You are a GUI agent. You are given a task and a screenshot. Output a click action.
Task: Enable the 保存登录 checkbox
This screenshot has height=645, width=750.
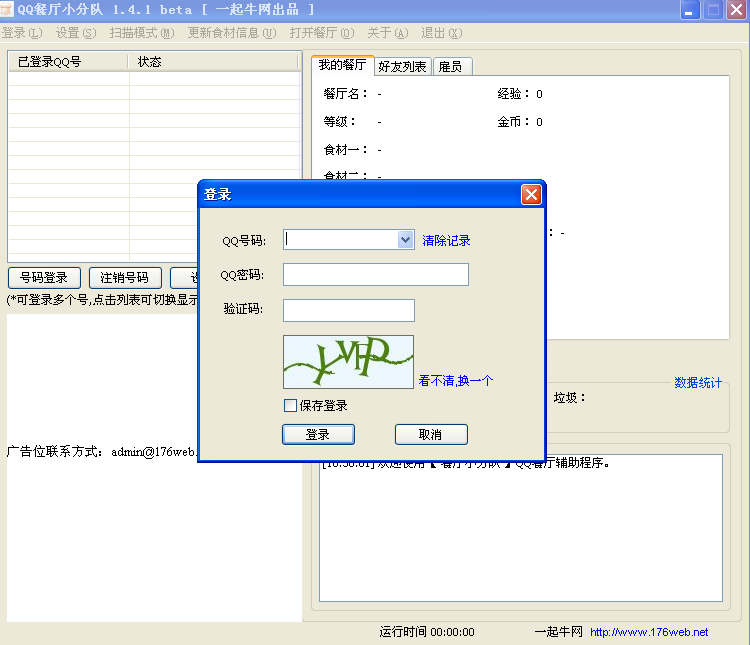click(x=290, y=406)
